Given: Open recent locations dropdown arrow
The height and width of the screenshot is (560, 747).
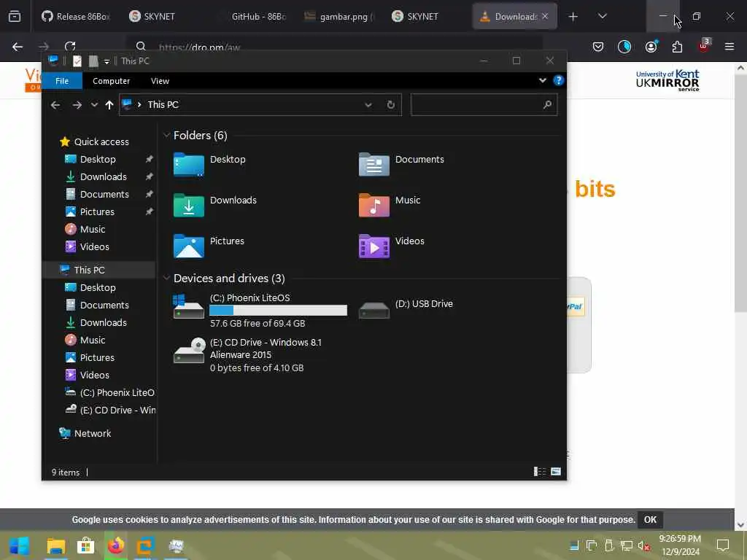Looking at the screenshot, I should [94, 105].
